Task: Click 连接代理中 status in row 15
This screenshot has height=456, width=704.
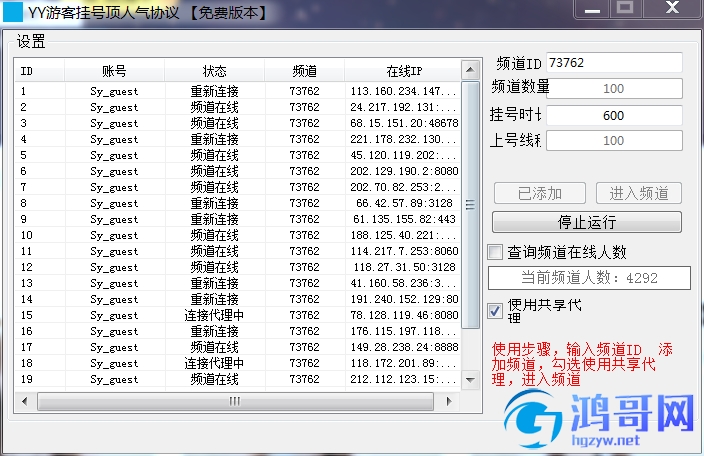Action: (215, 315)
